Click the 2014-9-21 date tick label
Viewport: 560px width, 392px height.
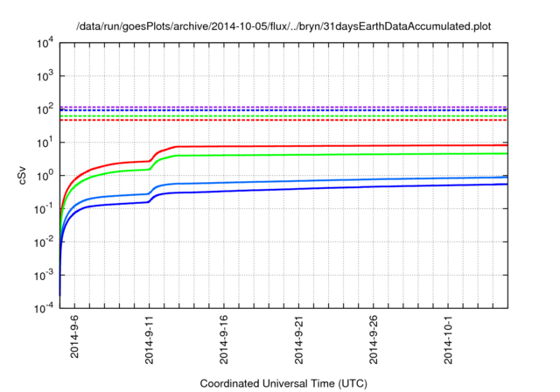[x=299, y=339]
